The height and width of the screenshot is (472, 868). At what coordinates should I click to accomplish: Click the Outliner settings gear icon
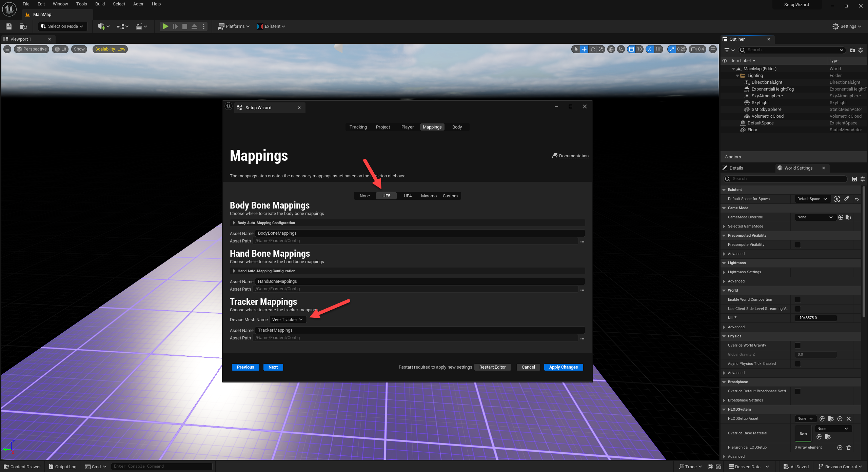pyautogui.click(x=861, y=50)
